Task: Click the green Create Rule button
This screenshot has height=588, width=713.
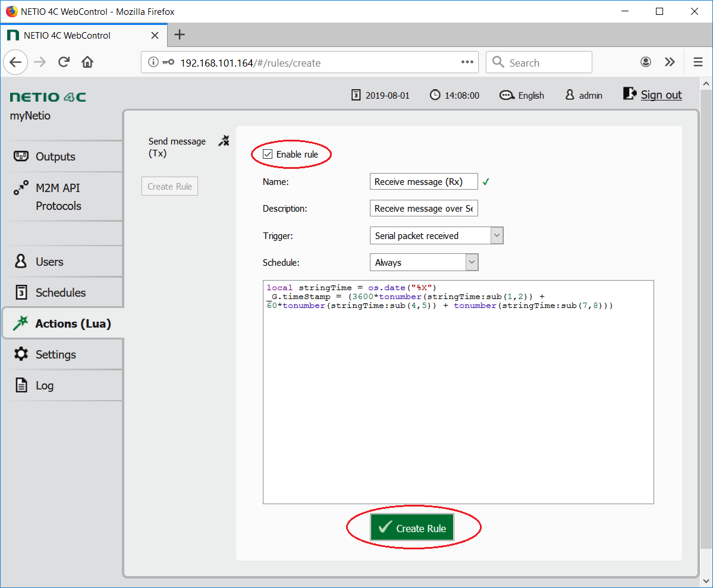Action: [412, 527]
